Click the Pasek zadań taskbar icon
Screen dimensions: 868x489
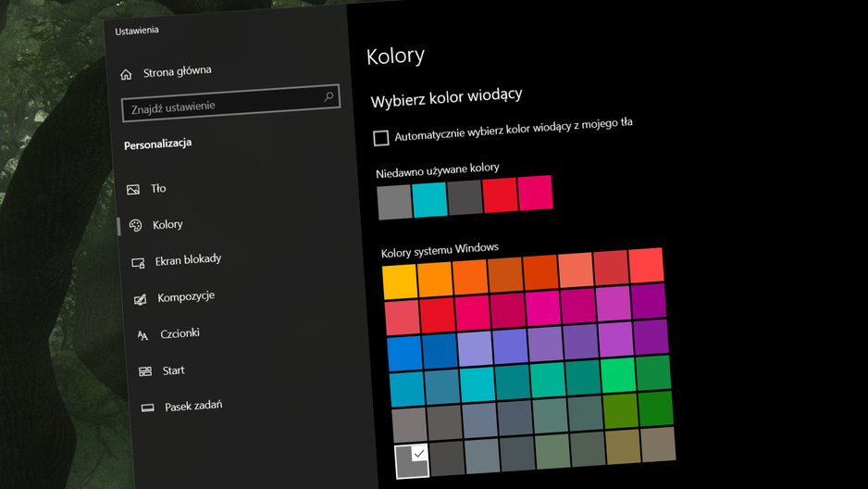click(x=147, y=408)
